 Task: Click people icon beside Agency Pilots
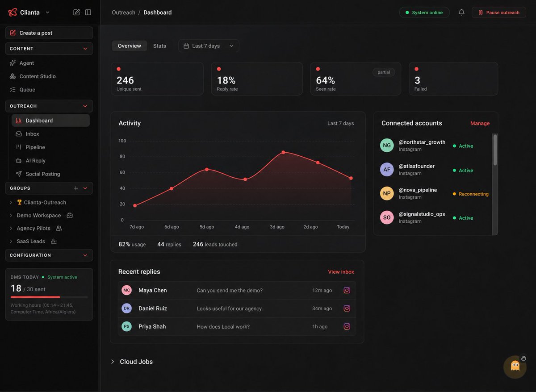click(59, 228)
